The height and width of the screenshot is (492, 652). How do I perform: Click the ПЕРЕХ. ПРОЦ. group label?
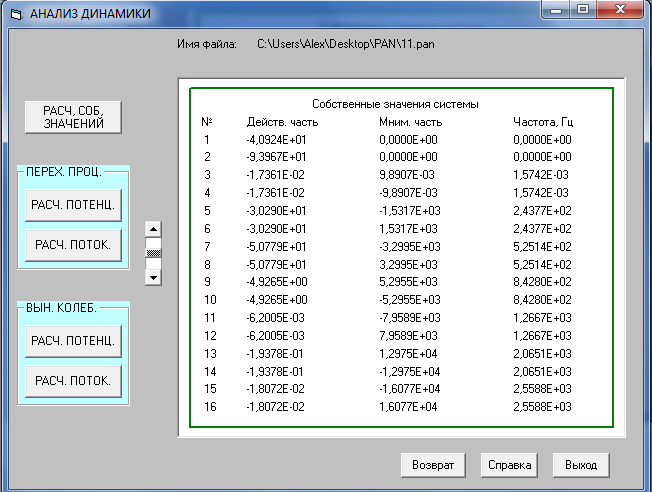tap(64, 172)
